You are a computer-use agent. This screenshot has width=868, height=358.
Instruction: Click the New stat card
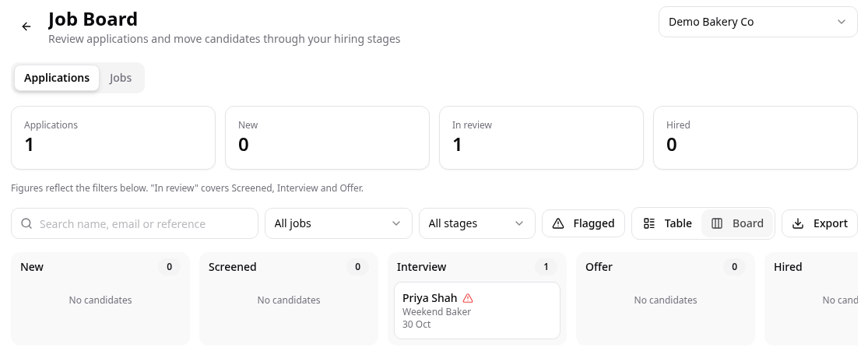(327, 138)
